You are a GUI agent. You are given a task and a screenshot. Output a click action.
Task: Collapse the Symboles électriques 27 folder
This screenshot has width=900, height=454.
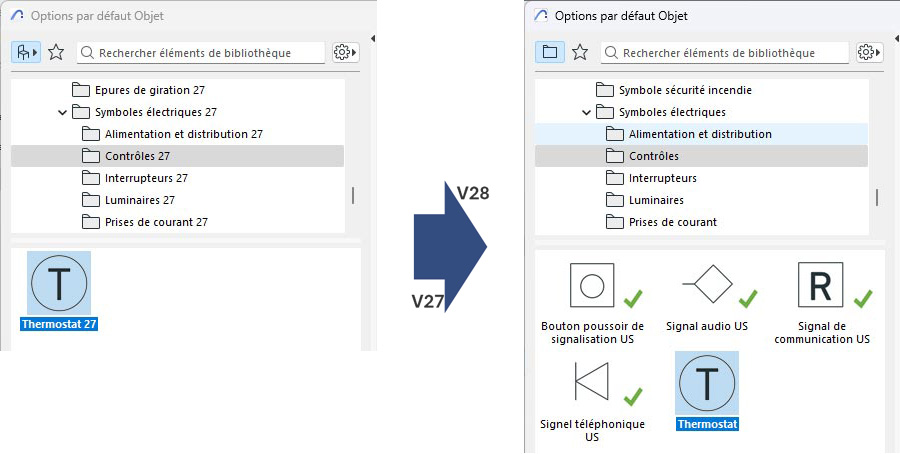63,112
